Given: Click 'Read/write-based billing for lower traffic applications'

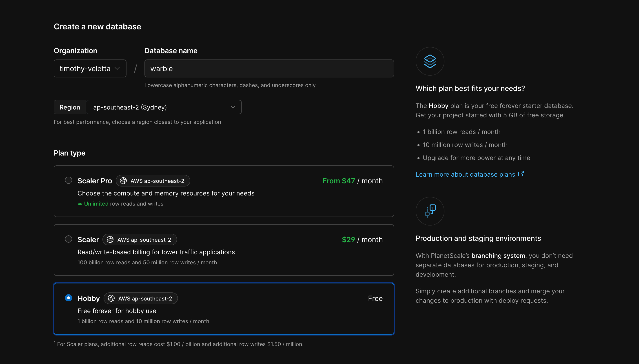Looking at the screenshot, I should pos(156,252).
